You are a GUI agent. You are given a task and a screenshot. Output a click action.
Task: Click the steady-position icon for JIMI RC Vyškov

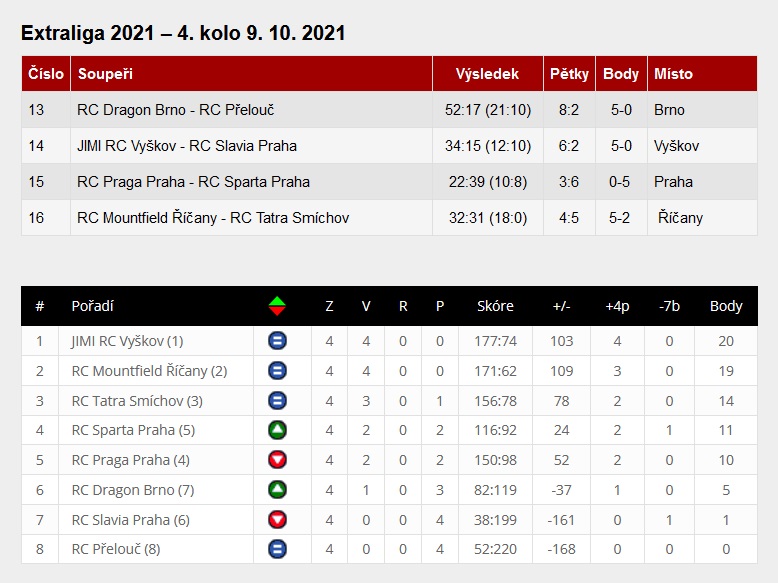[277, 341]
